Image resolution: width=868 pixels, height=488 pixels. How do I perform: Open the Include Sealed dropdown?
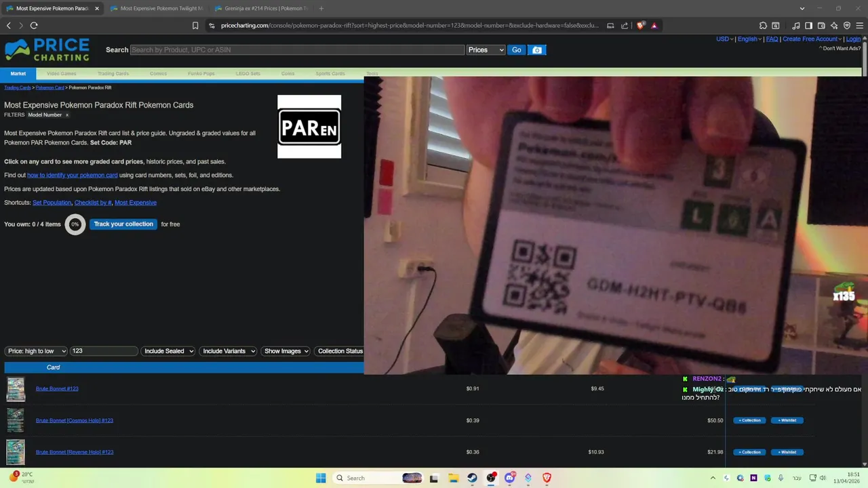pyautogui.click(x=167, y=351)
